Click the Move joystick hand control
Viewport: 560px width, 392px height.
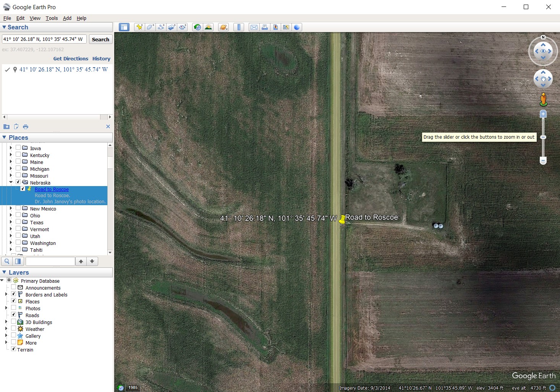543,79
